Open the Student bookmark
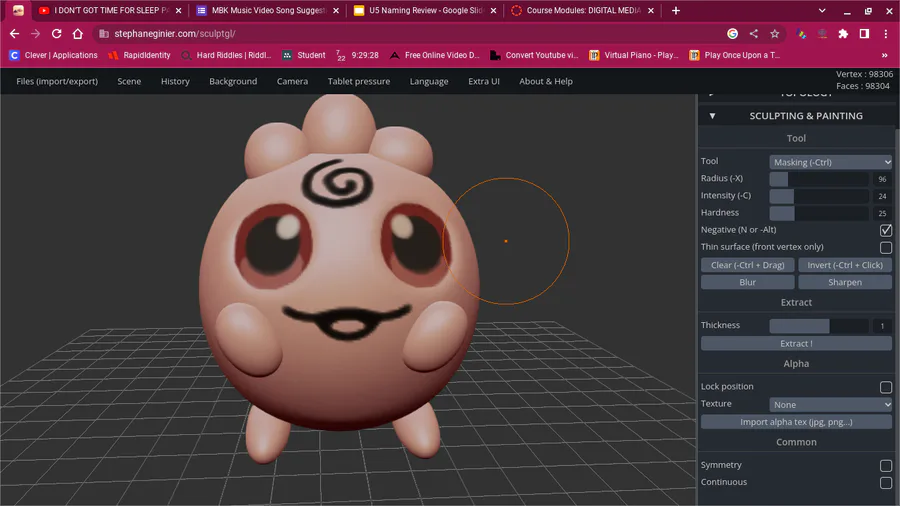This screenshot has width=900, height=506. pos(304,55)
